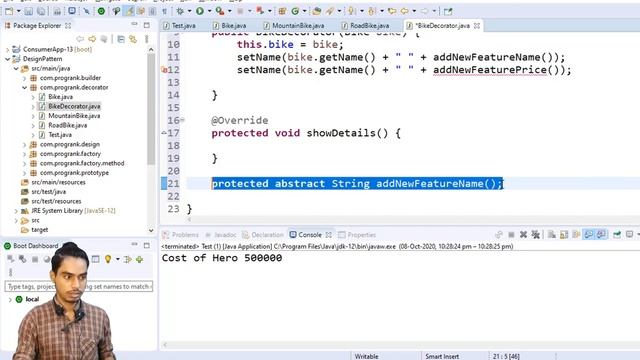Click the Run with Coverage icon

coord(220,11)
